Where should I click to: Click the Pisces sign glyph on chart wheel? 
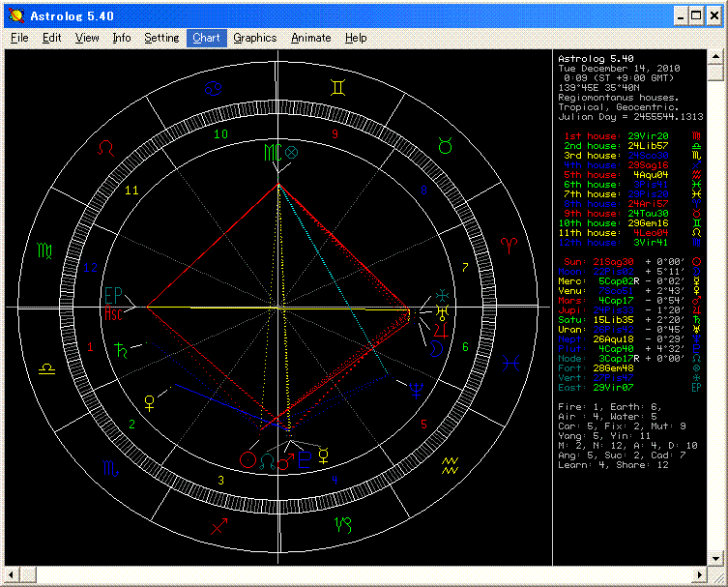[511, 361]
